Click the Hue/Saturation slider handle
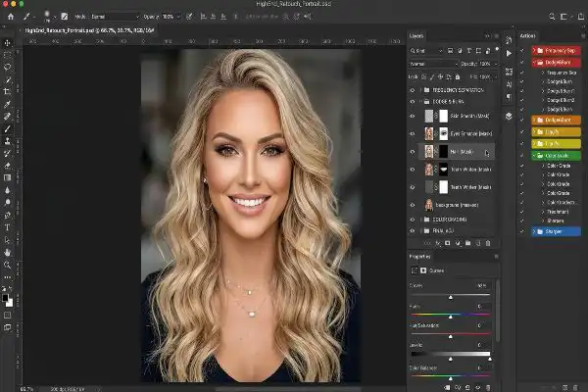Viewport: 588px width, 392px height. pos(451,337)
